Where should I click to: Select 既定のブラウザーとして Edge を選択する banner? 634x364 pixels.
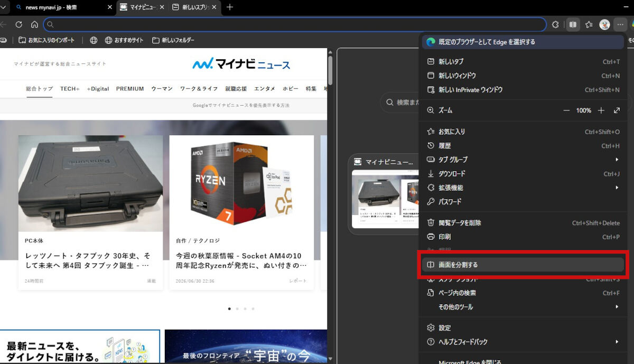click(524, 42)
